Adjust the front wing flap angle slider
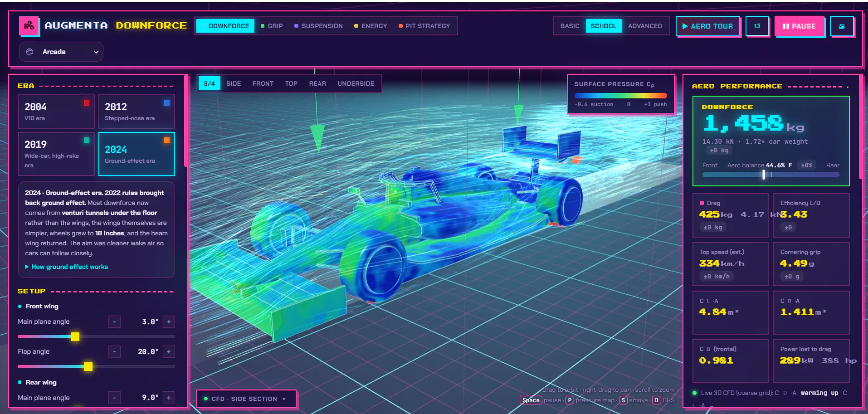Screen dimensions: 868x414 [x=96, y=366]
